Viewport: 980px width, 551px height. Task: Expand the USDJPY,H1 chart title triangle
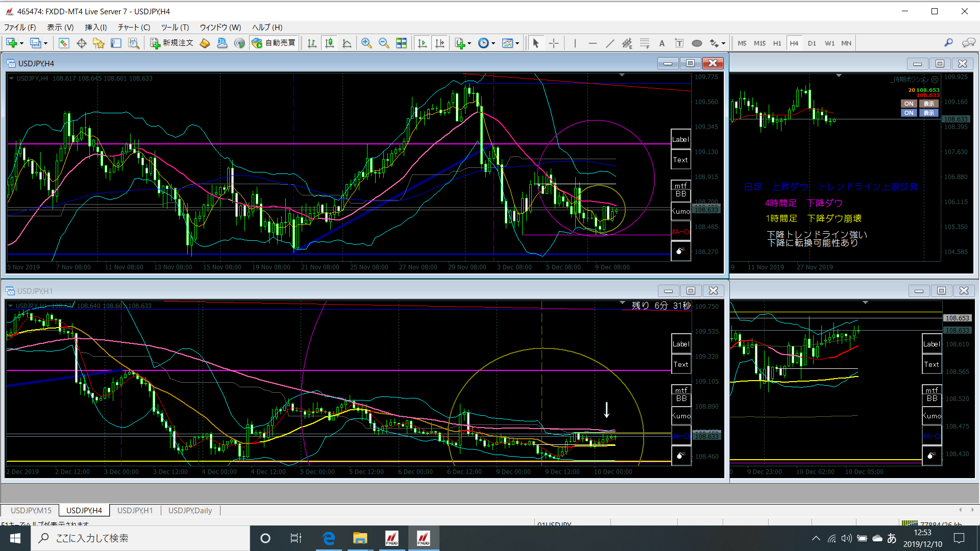pyautogui.click(x=10, y=306)
